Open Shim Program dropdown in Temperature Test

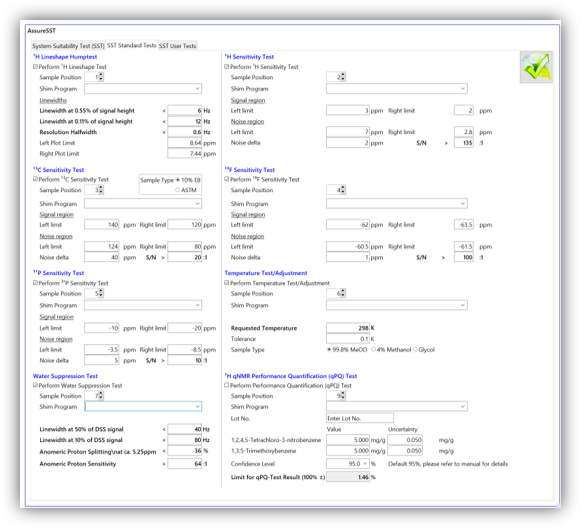point(397,305)
